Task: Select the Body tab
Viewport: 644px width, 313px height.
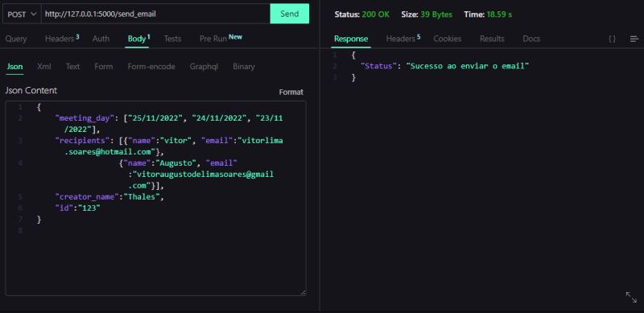Action: coord(138,39)
